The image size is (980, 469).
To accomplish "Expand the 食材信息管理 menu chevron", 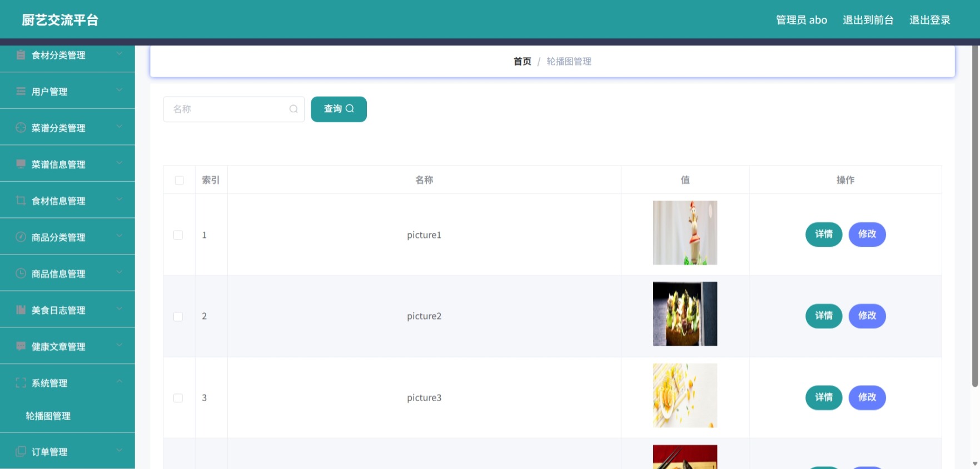I will point(119,199).
